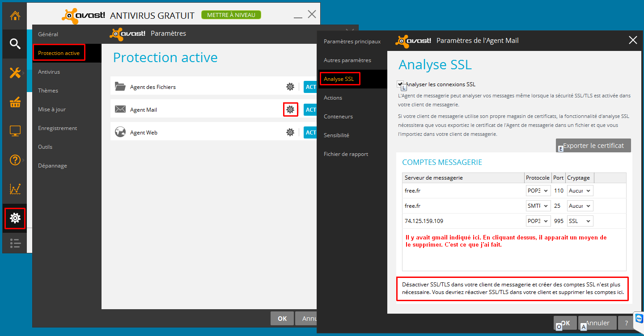This screenshot has height=336, width=644.
Task: Open the Scan magnifier icon in sidebar
Action: coord(15,44)
